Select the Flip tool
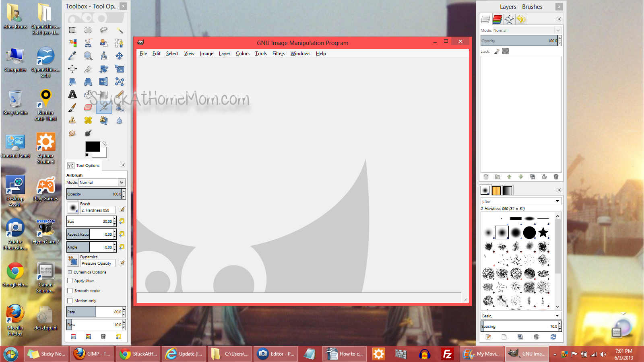 (104, 82)
